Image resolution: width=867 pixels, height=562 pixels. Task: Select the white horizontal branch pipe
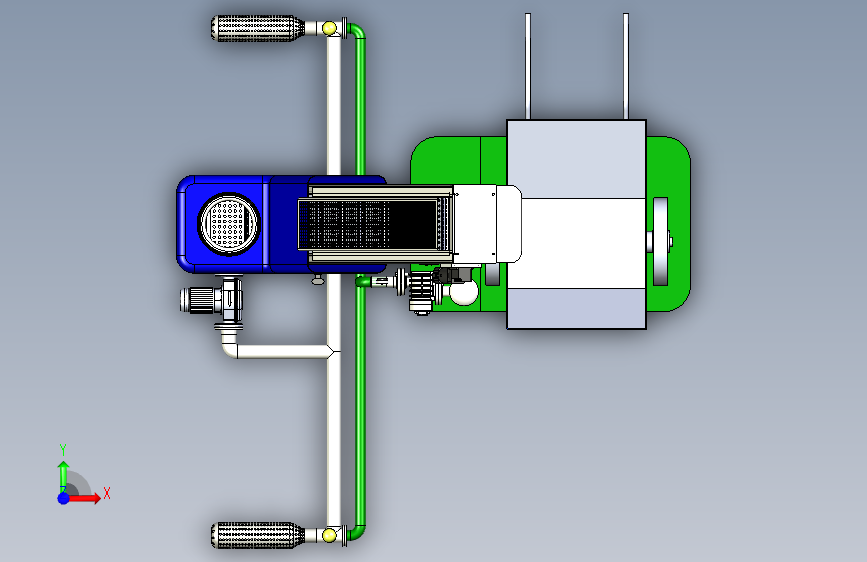(x=282, y=351)
